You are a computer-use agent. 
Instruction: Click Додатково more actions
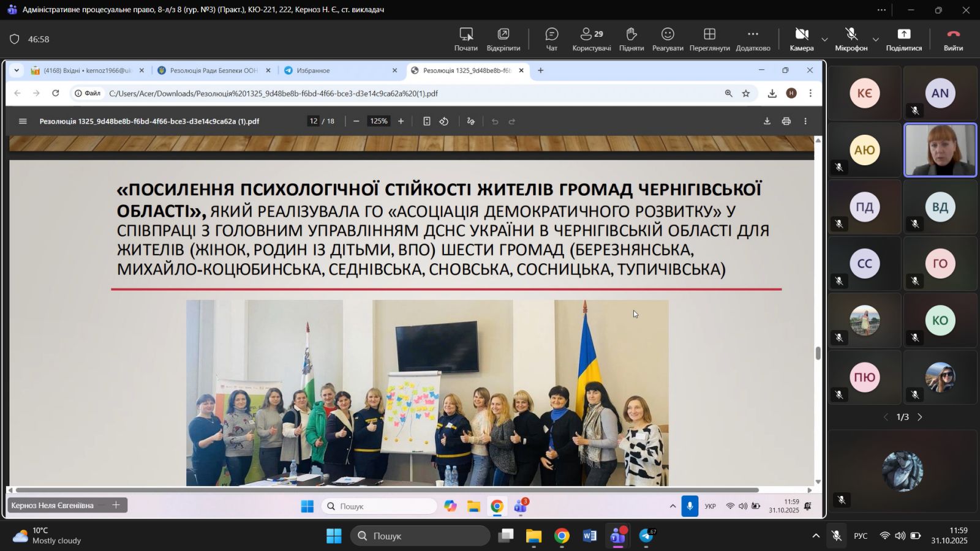(753, 39)
